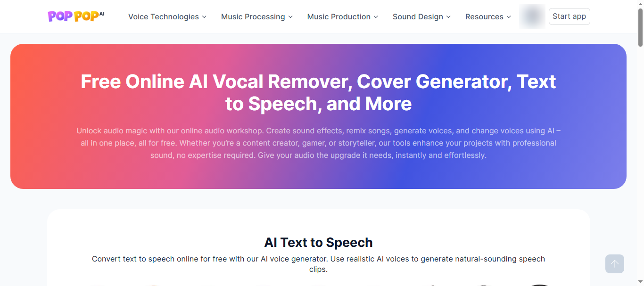The image size is (644, 286).
Task: Open the blurred user avatar
Action: tap(532, 16)
